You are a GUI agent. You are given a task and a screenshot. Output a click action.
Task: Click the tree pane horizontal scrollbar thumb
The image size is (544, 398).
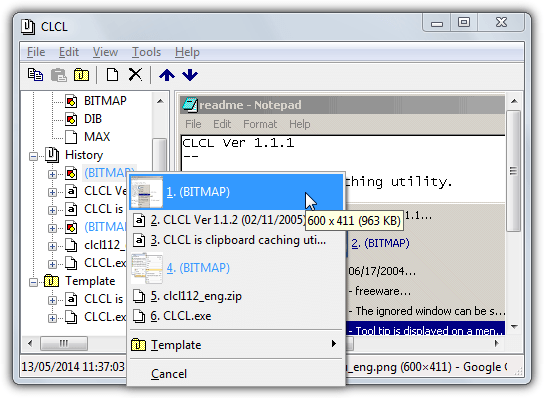[64, 344]
